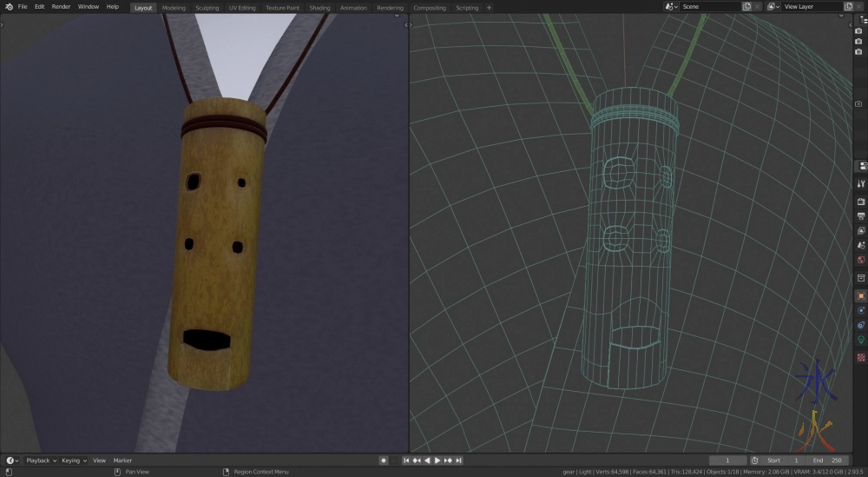Screen dimensions: 868x477
Task: Open the Render properties tab icon
Action: point(861,201)
